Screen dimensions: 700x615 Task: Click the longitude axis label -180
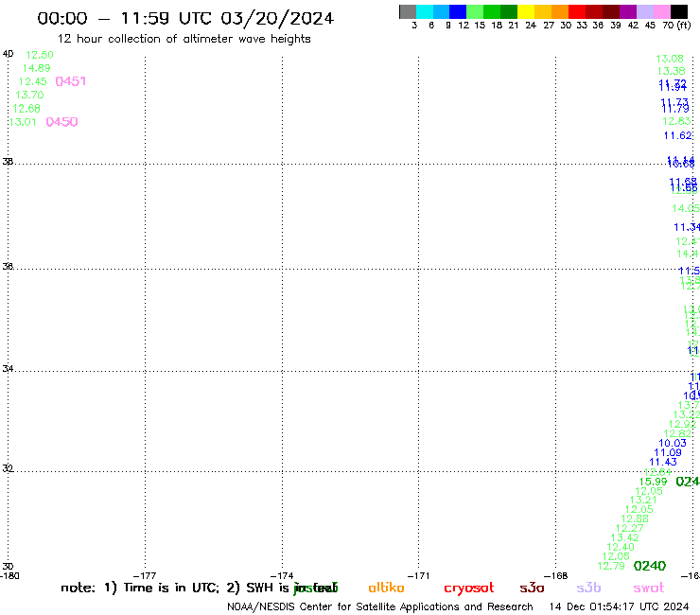[9, 575]
